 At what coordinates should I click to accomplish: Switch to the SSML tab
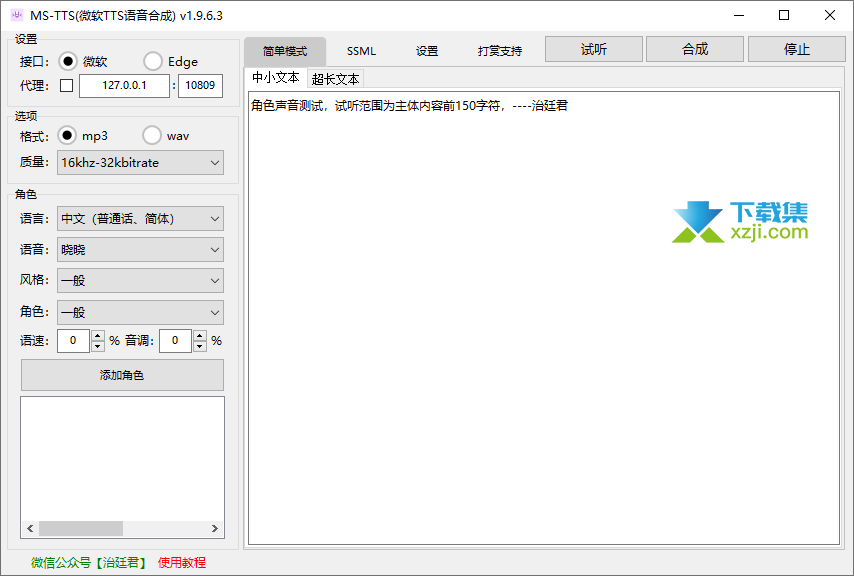(361, 51)
